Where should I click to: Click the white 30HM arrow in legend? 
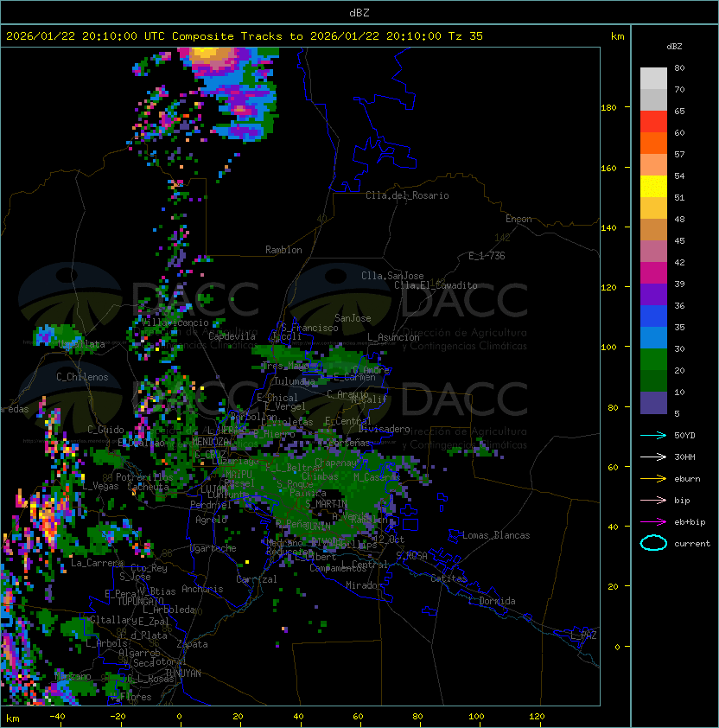[653, 457]
